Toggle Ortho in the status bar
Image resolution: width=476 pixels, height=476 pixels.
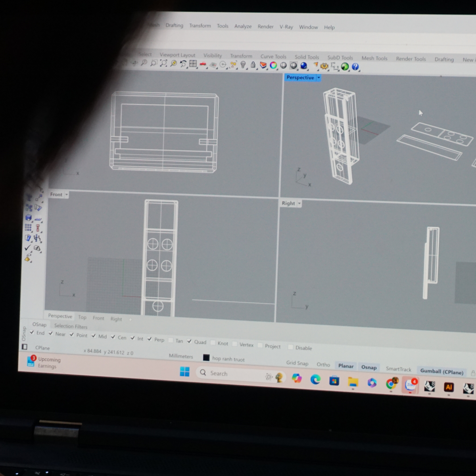[x=323, y=365]
